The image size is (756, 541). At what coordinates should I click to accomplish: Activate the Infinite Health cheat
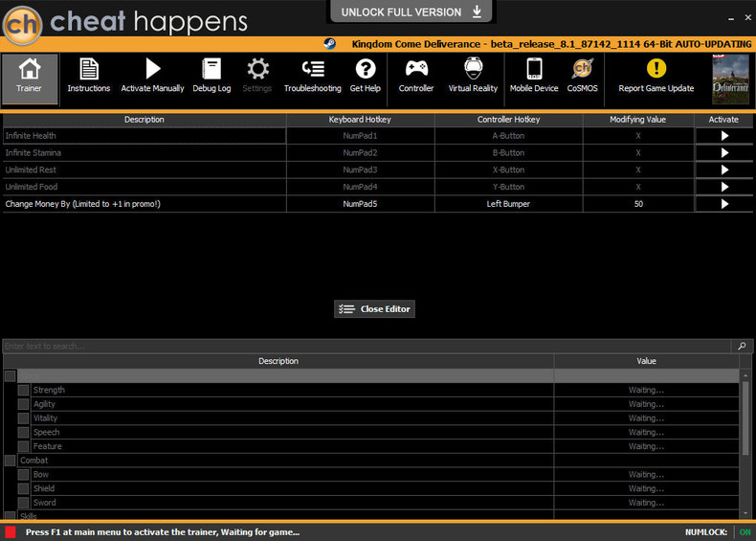[x=724, y=136]
